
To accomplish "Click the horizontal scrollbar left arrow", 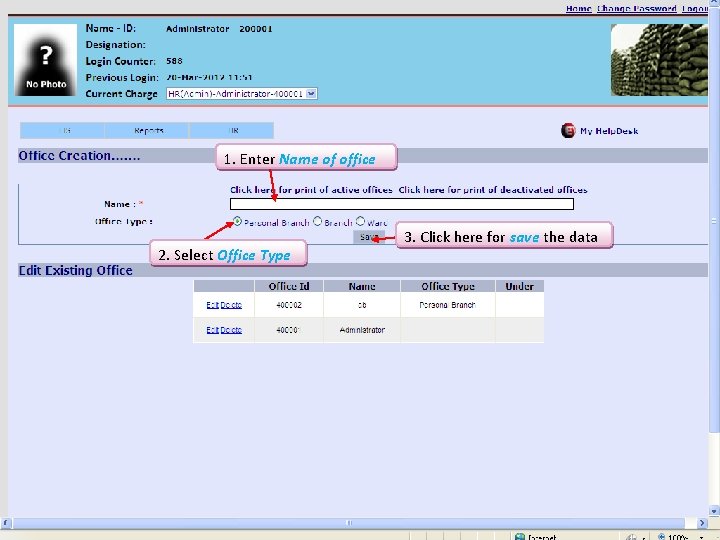I will [5, 523].
